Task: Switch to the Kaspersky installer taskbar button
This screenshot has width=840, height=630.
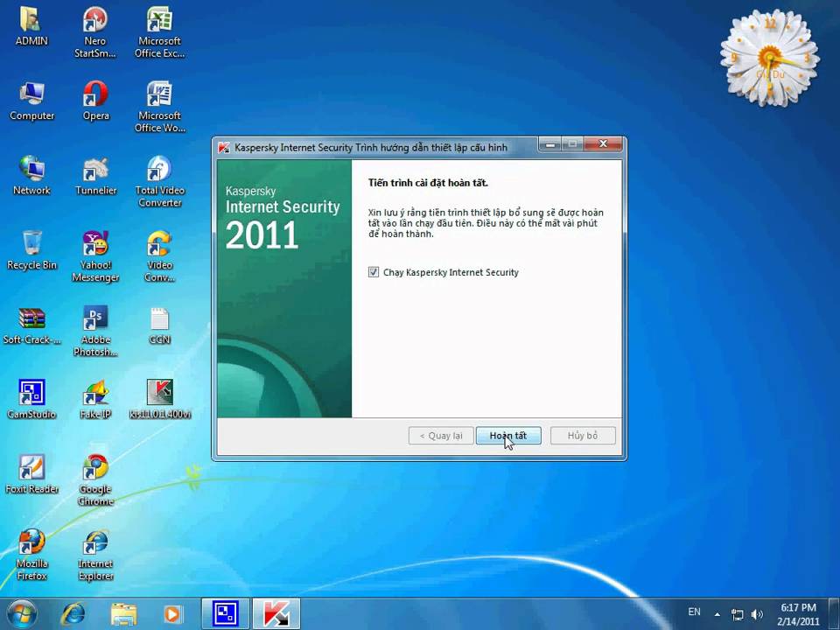Action: [276, 614]
